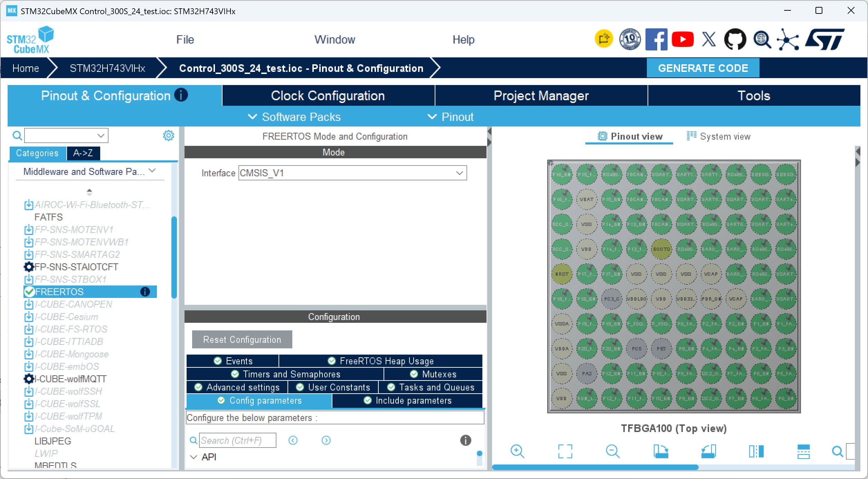Click the sort arrows above the middleware list
Screen dimensions: 868x479
coord(89,192)
